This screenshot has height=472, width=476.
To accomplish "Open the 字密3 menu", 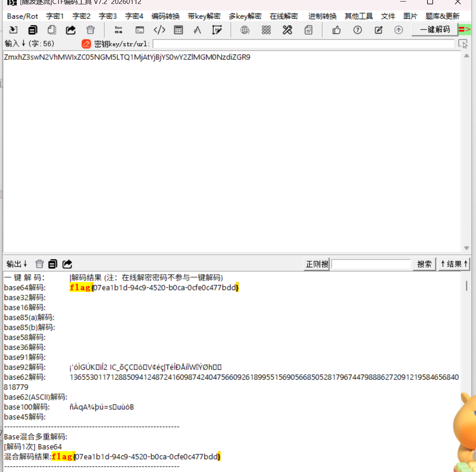I will (x=107, y=16).
